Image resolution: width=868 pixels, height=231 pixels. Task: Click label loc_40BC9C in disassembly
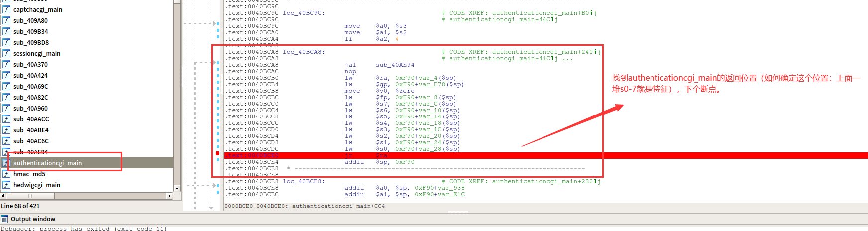click(x=304, y=13)
